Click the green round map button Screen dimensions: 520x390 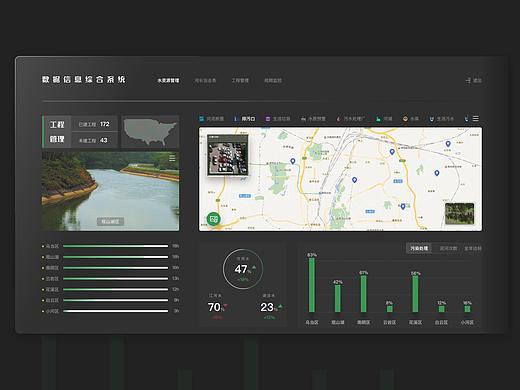(x=213, y=219)
